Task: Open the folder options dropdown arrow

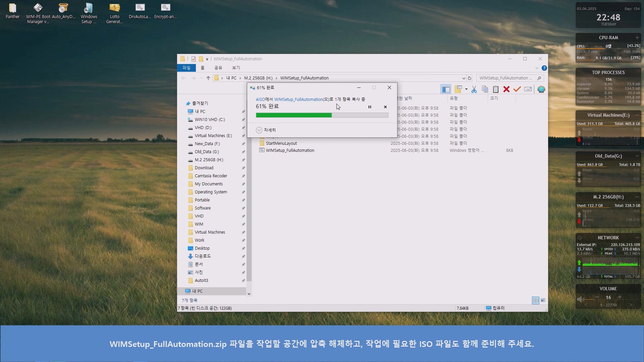Action: [x=466, y=89]
